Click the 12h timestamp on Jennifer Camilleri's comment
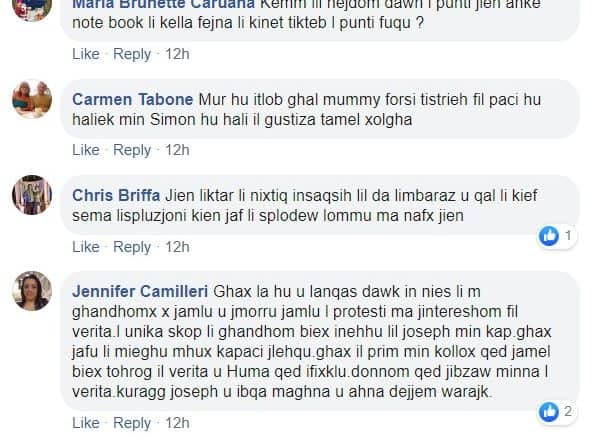 177,423
